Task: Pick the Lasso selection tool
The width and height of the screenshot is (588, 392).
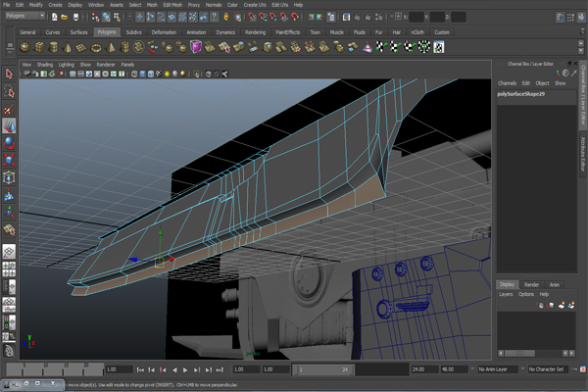Action: 9,91
